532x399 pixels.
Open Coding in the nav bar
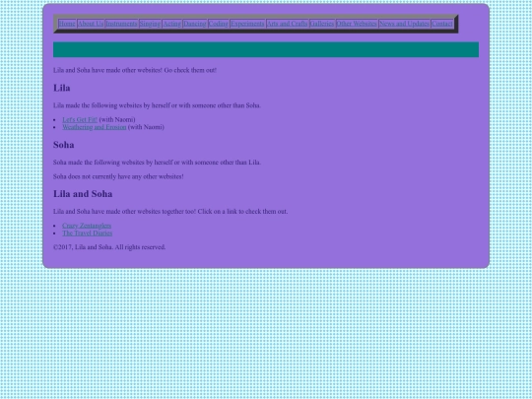point(218,24)
